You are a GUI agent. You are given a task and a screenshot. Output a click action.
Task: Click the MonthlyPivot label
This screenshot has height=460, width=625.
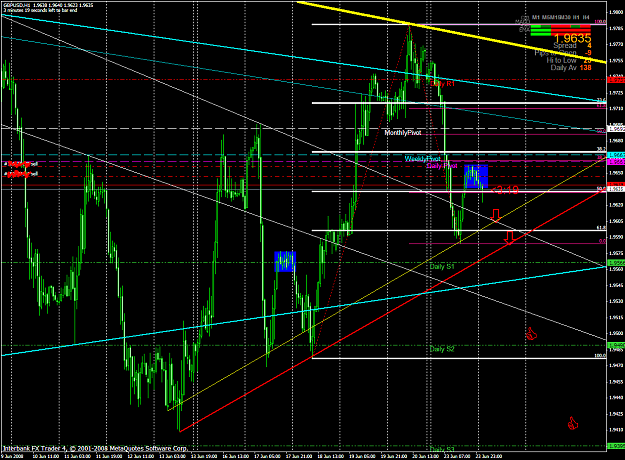tap(403, 132)
